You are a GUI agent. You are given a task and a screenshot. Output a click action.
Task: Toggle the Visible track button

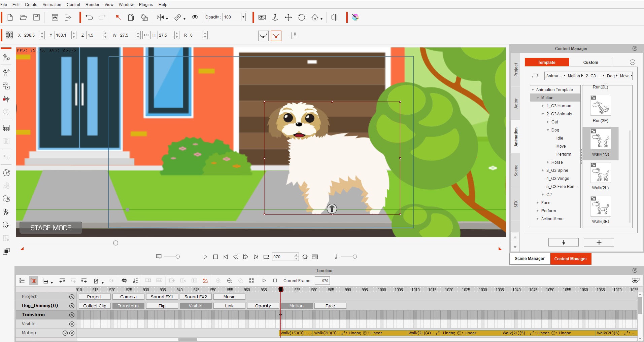click(x=196, y=306)
